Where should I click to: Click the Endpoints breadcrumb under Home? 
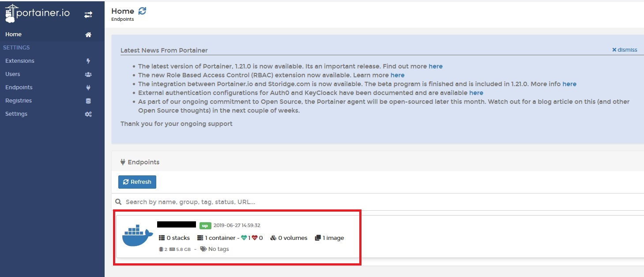click(x=123, y=19)
